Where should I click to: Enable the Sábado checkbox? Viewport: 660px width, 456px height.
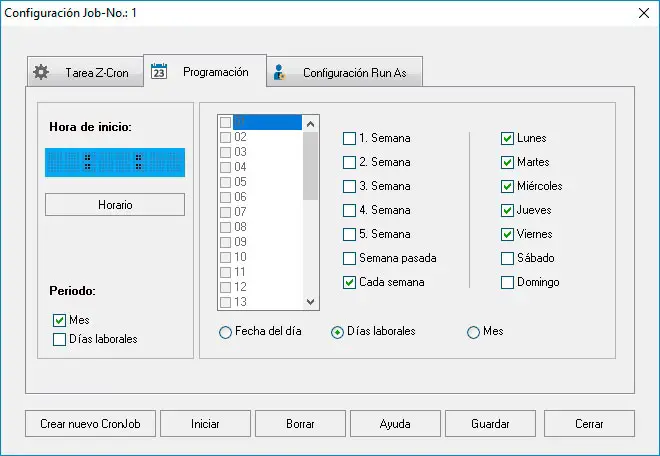[x=508, y=258]
